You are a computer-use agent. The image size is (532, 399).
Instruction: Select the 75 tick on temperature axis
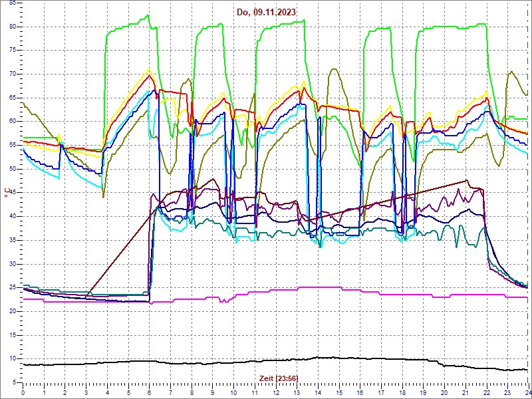12,51
